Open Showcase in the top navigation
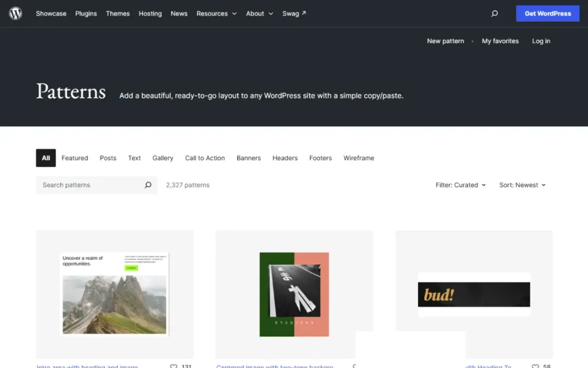Viewport: 588px width, 368px height. 51,14
